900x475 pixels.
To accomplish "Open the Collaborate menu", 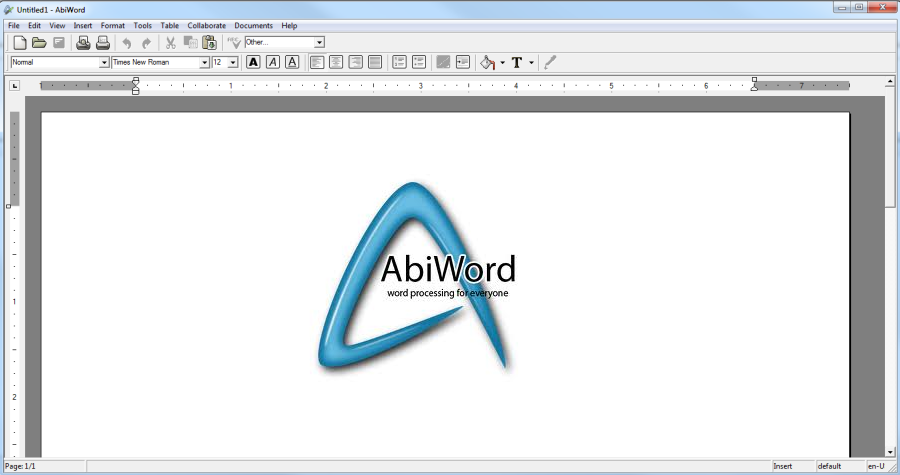I will 207,25.
